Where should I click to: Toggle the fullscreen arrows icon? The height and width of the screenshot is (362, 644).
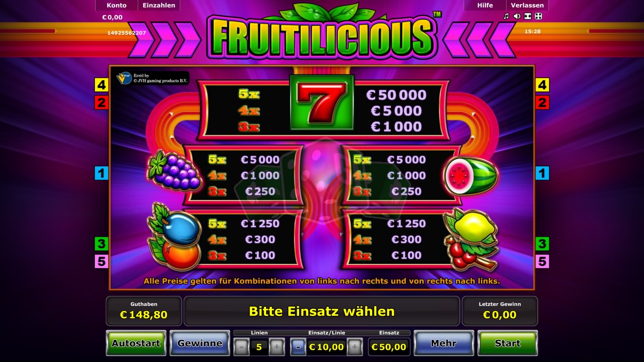coord(538,16)
